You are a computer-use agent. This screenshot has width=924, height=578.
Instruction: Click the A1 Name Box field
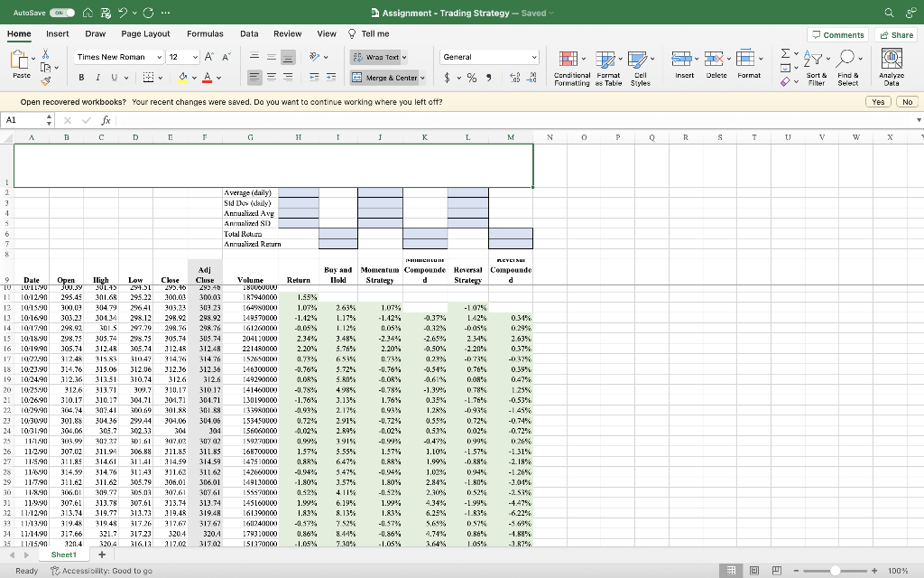23,119
